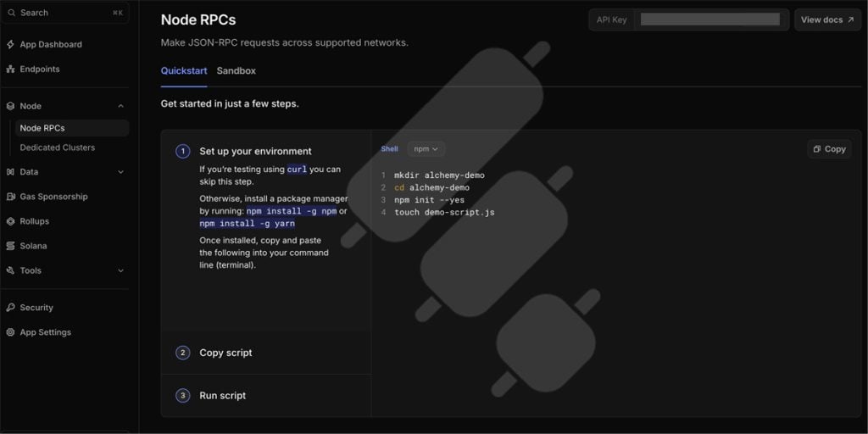The image size is (868, 434).
Task: Click the Node cube icon
Action: click(x=10, y=106)
